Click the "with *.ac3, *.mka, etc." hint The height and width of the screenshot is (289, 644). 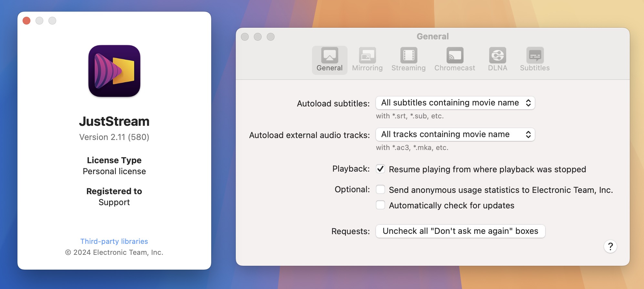(x=412, y=148)
